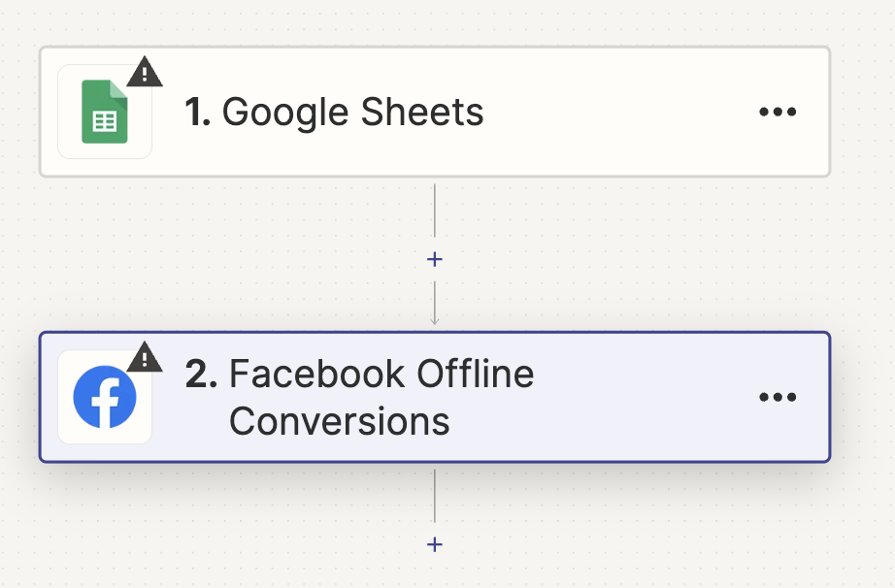Image resolution: width=895 pixels, height=588 pixels.
Task: Select the "Google Sheets" step title
Action: tap(352, 113)
